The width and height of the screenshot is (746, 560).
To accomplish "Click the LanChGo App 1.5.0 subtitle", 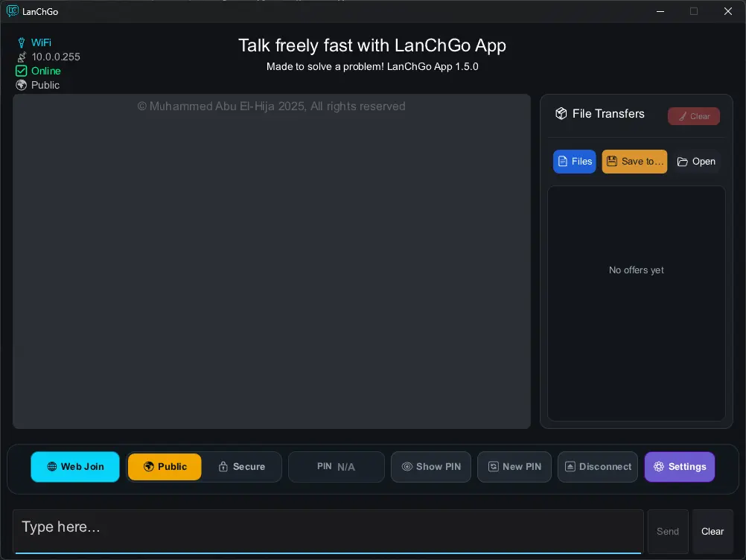I will coord(372,66).
